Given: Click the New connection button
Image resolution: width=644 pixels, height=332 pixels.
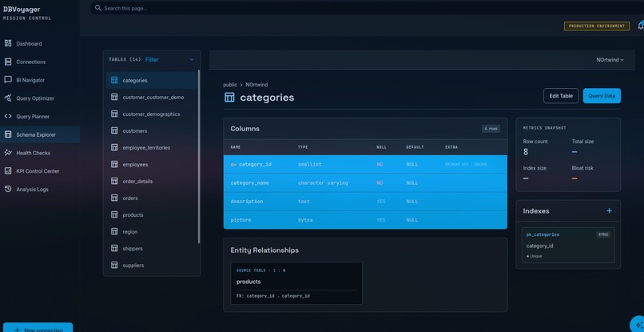Looking at the screenshot, I should pyautogui.click(x=38, y=327).
